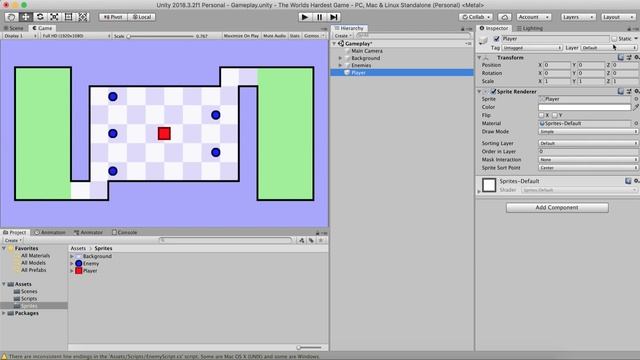The width and height of the screenshot is (640, 360).
Task: Switch to the Console tab
Action: (125, 232)
